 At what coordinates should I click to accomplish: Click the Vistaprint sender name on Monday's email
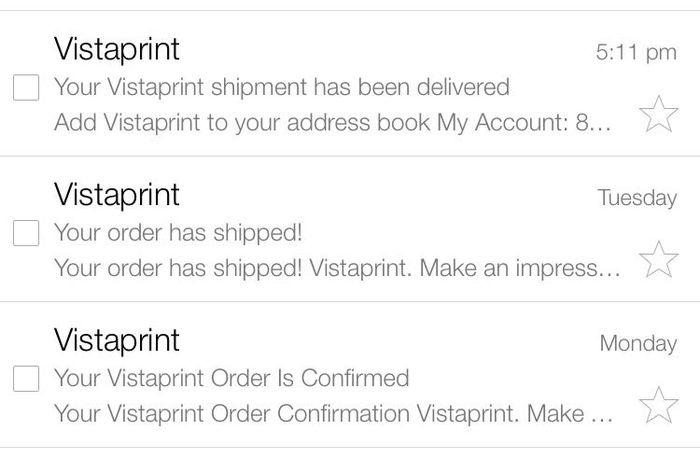pos(117,340)
